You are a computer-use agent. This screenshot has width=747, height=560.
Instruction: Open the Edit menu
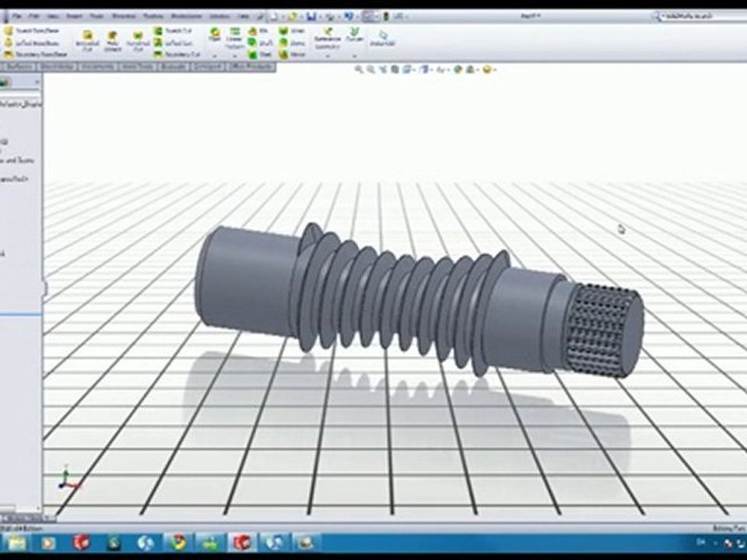tap(33, 16)
